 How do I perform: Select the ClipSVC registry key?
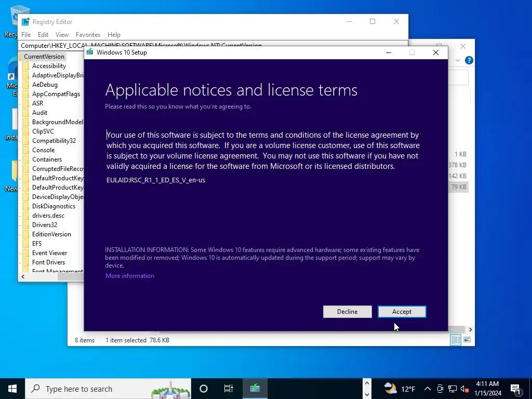[43, 131]
